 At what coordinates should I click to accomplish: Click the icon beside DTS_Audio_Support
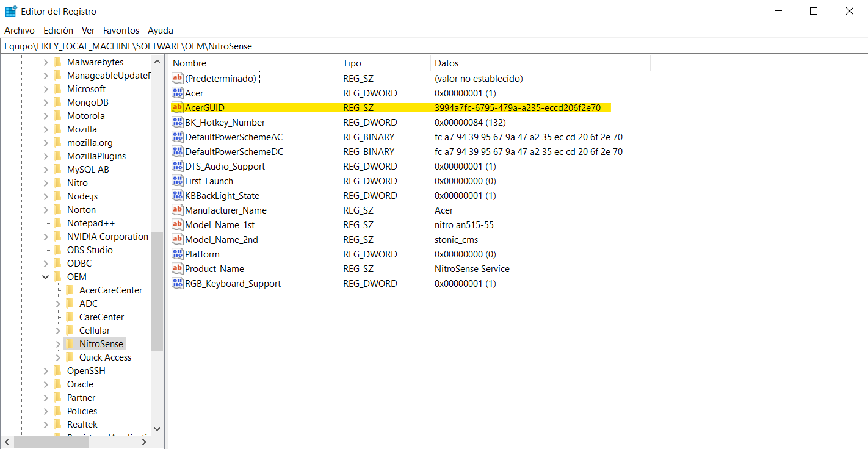pos(178,166)
